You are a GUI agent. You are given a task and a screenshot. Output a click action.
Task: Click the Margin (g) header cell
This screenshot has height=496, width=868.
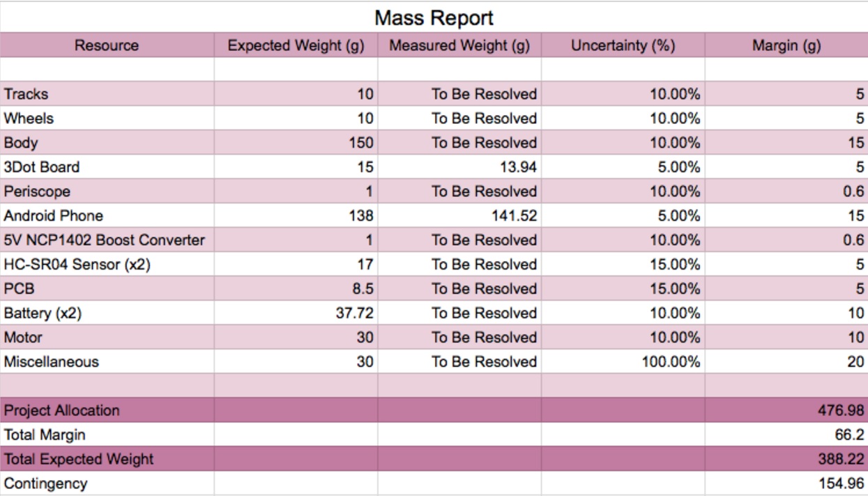[x=786, y=45]
